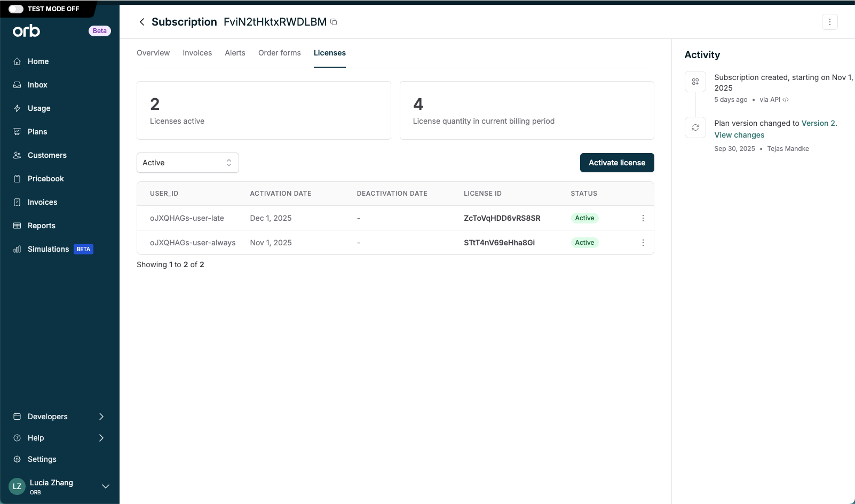
Task: Click Active status badge for user-late row
Action: click(584, 218)
